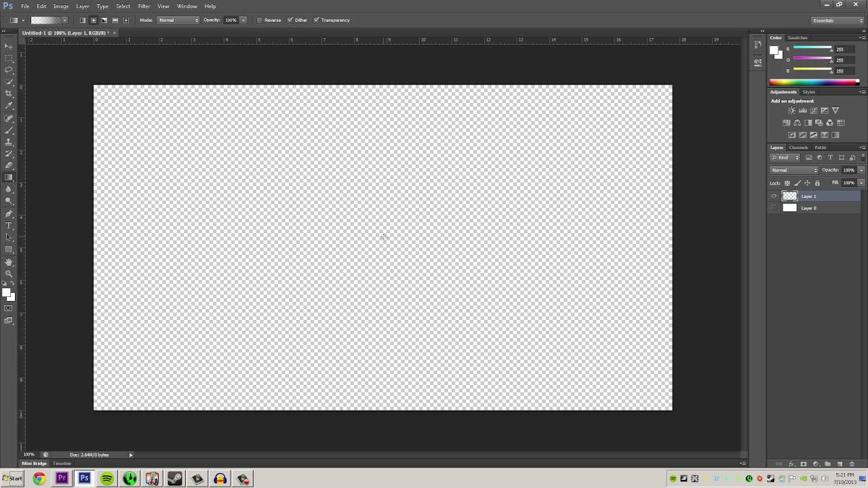Select the Rectangular Marquee tool
868x488 pixels.
click(9, 58)
